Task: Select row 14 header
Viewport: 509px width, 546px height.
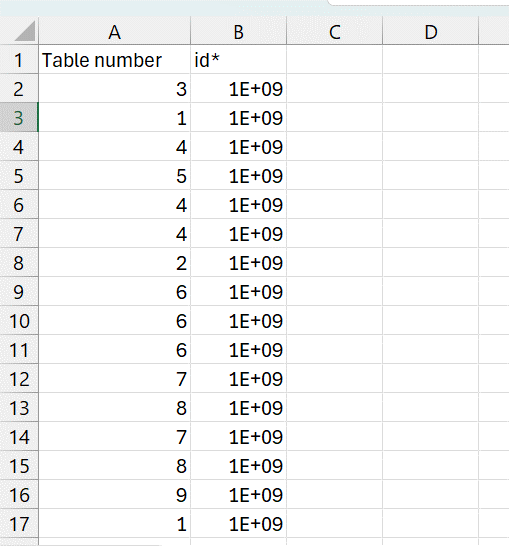Action: (19, 437)
